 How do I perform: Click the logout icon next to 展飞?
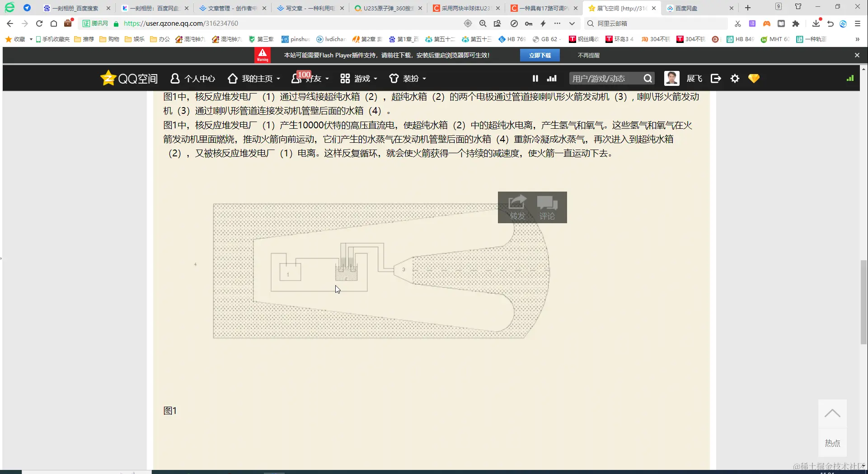click(716, 78)
